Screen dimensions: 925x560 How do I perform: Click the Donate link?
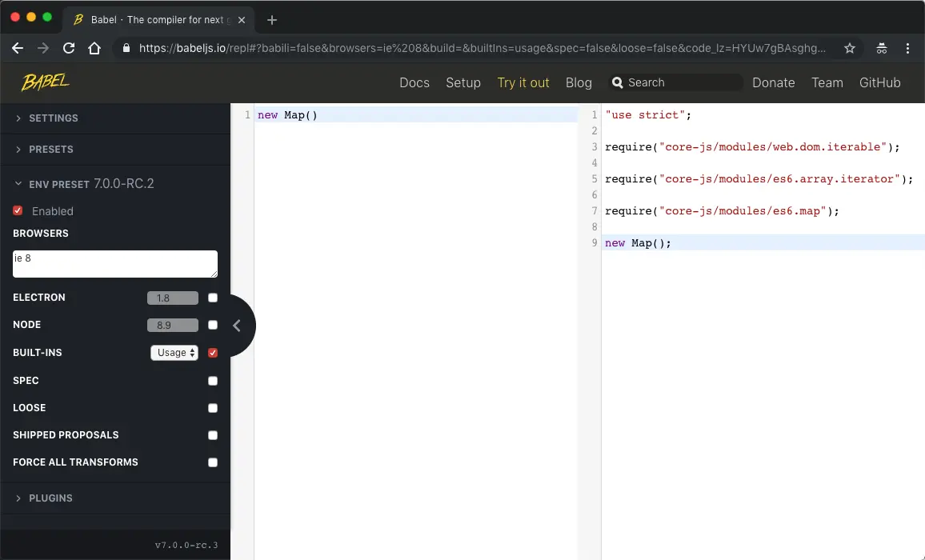click(x=774, y=82)
